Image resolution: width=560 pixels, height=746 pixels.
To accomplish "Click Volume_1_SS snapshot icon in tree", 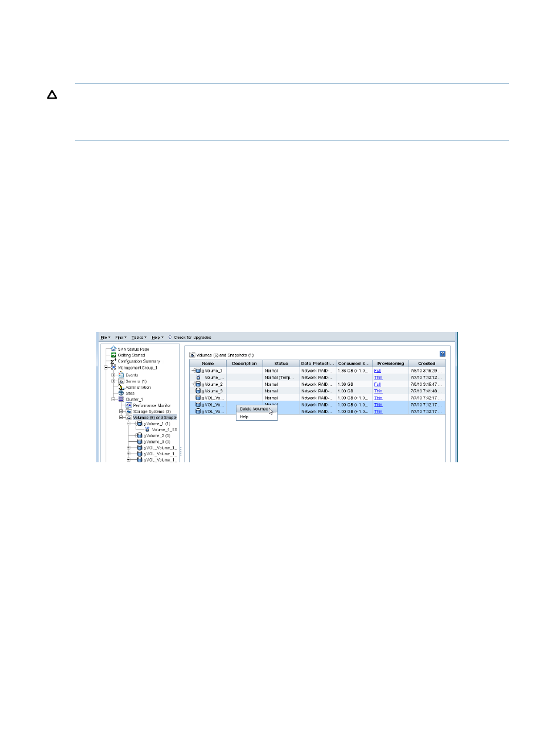I will [x=147, y=430].
